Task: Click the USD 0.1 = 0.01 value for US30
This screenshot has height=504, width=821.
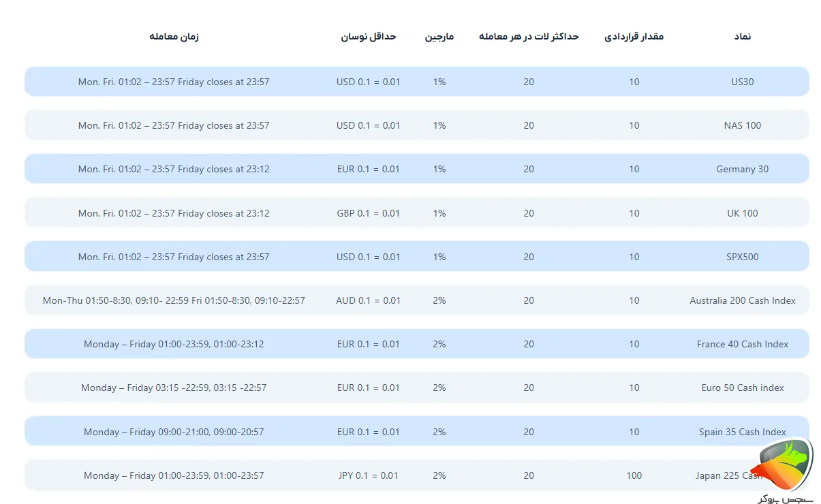Action: pos(369,82)
